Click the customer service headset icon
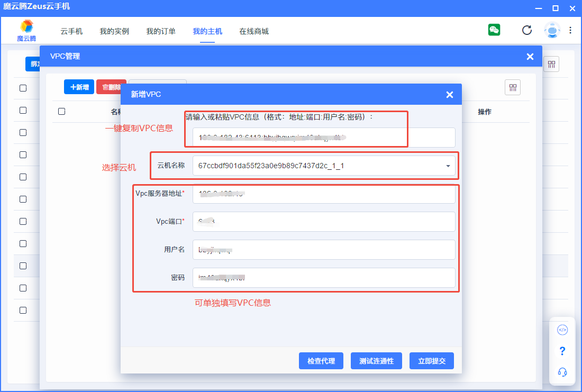The image size is (582, 392). pos(562,372)
